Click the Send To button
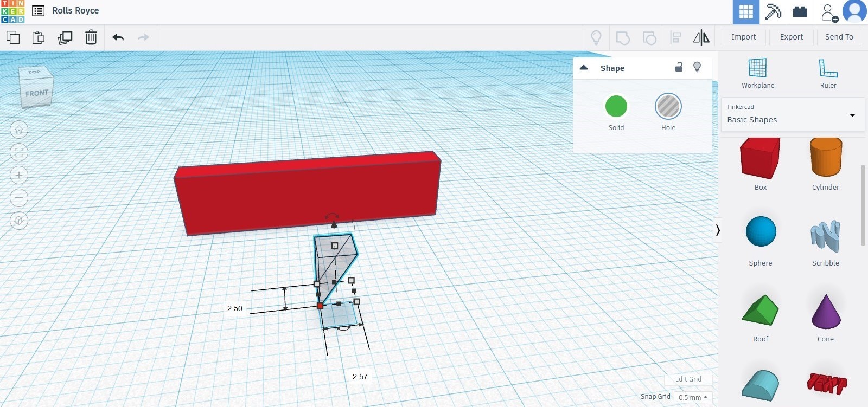The image size is (868, 407). 839,37
